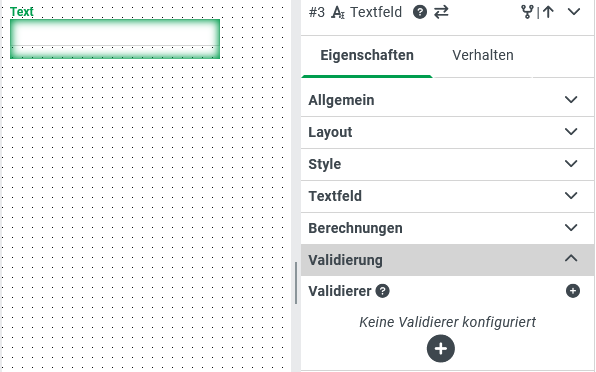The width and height of the screenshot is (596, 372).
Task: Collapse the element panel with header chevron
Action: 574,12
